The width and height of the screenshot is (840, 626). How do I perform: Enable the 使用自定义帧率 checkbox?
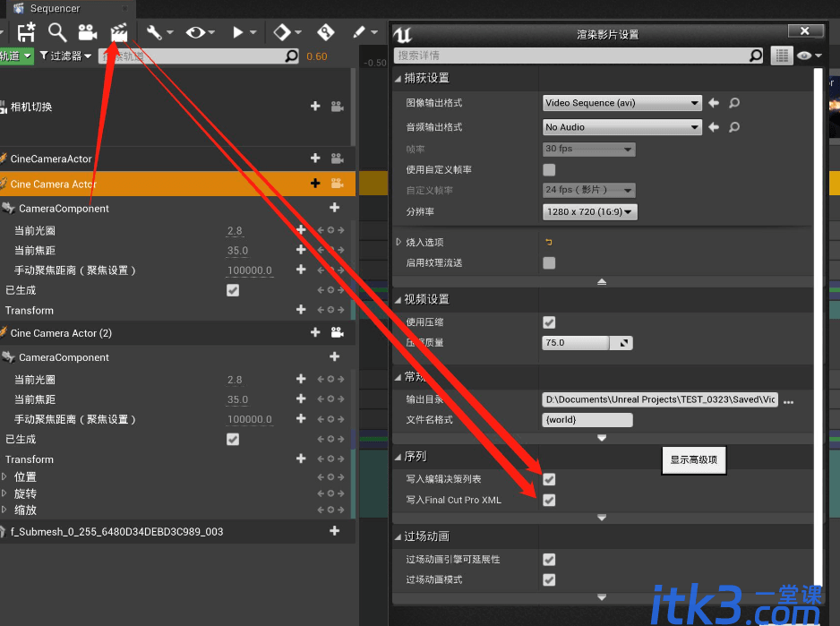click(x=549, y=170)
